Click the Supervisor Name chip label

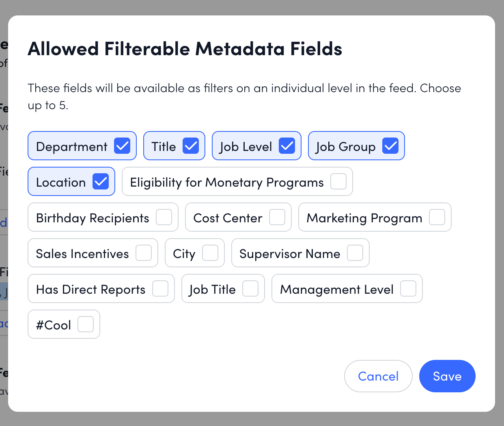coord(290,254)
